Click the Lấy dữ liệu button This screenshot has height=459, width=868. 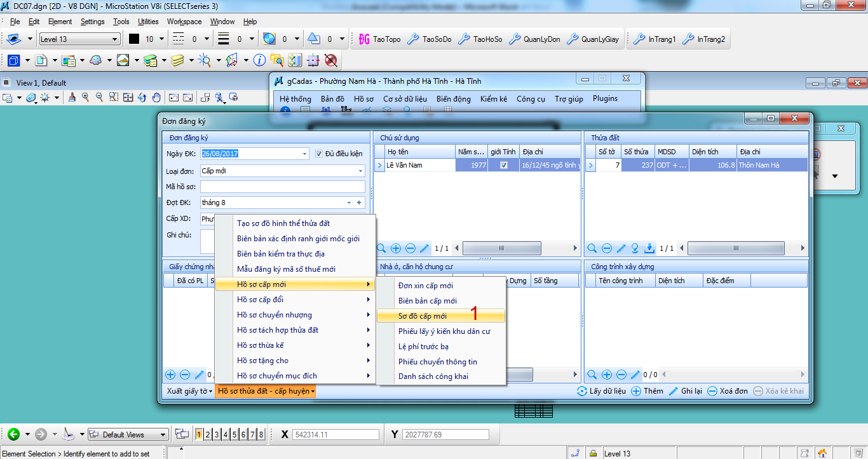[601, 391]
